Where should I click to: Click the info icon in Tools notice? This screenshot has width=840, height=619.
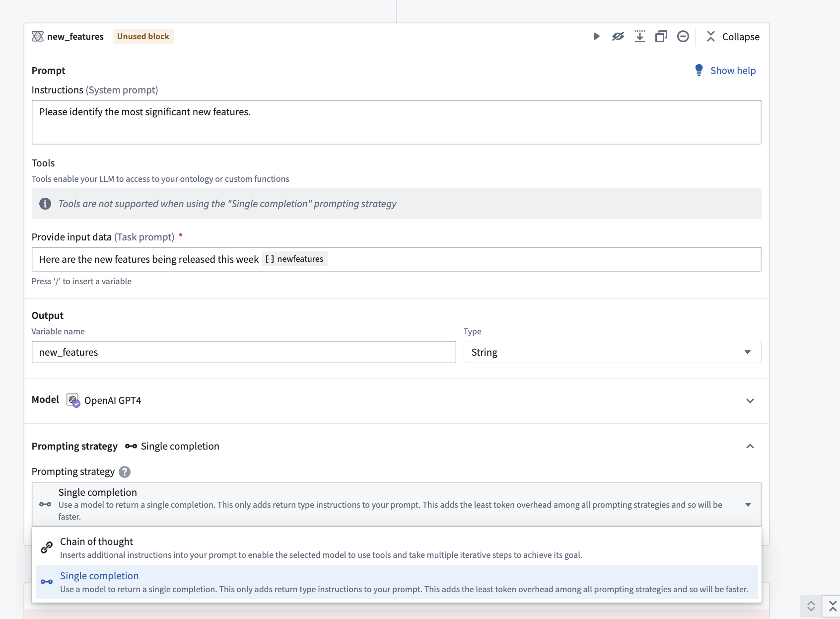tap(45, 204)
